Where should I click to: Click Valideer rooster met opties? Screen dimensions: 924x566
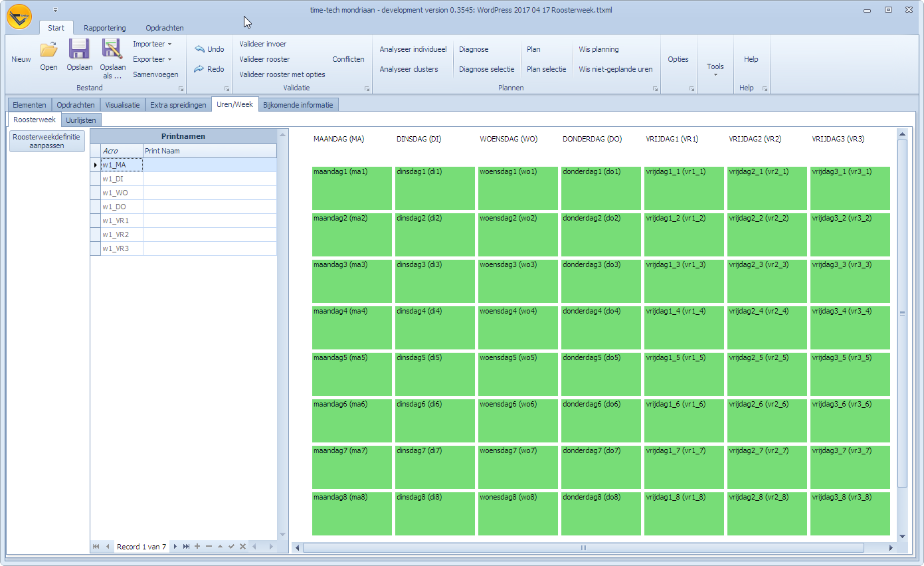[282, 74]
